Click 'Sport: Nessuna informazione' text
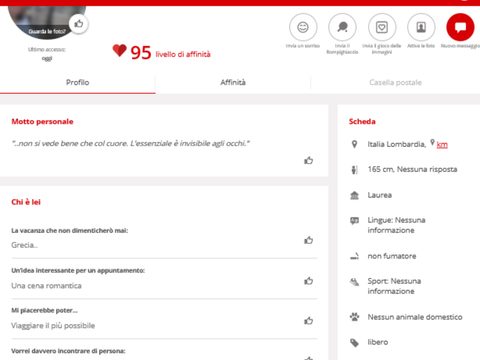Viewport: 480px width, 360px height. pos(394,286)
